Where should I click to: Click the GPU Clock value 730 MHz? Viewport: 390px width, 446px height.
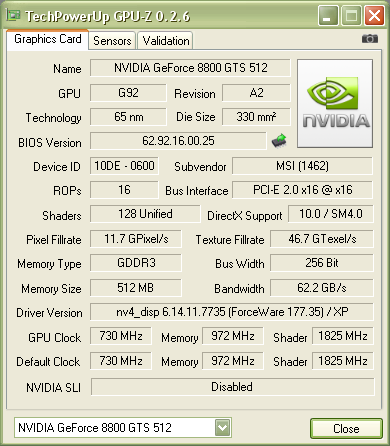click(121, 336)
